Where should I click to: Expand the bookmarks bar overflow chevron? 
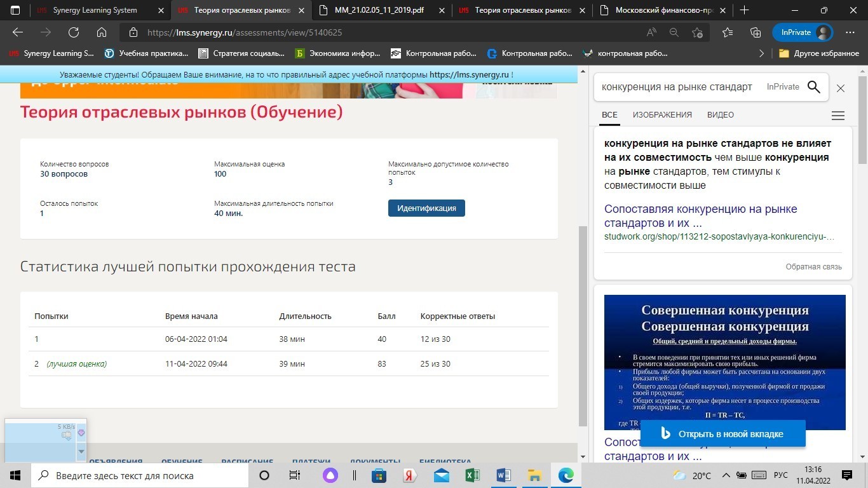pyautogui.click(x=762, y=53)
